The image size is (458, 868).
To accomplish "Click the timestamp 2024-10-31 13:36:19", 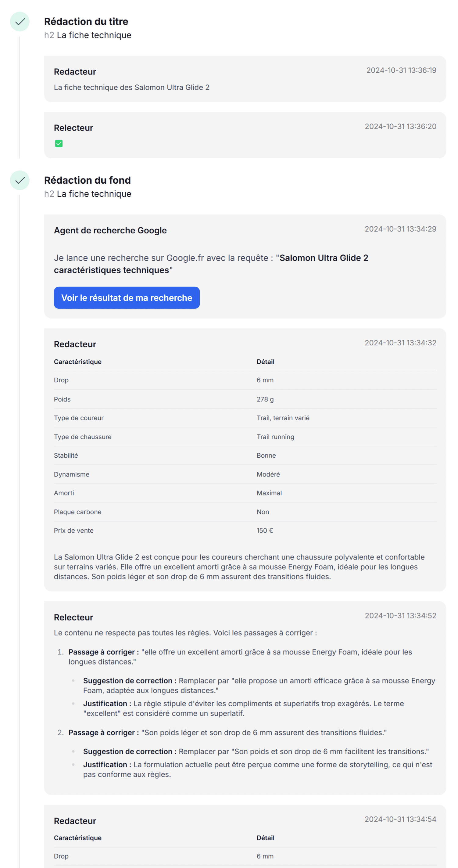I will [401, 70].
